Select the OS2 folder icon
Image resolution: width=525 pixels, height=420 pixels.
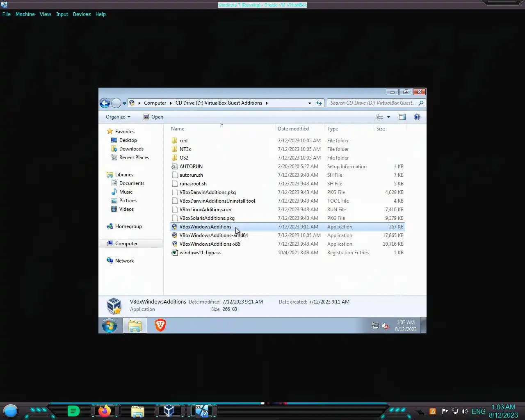click(174, 158)
